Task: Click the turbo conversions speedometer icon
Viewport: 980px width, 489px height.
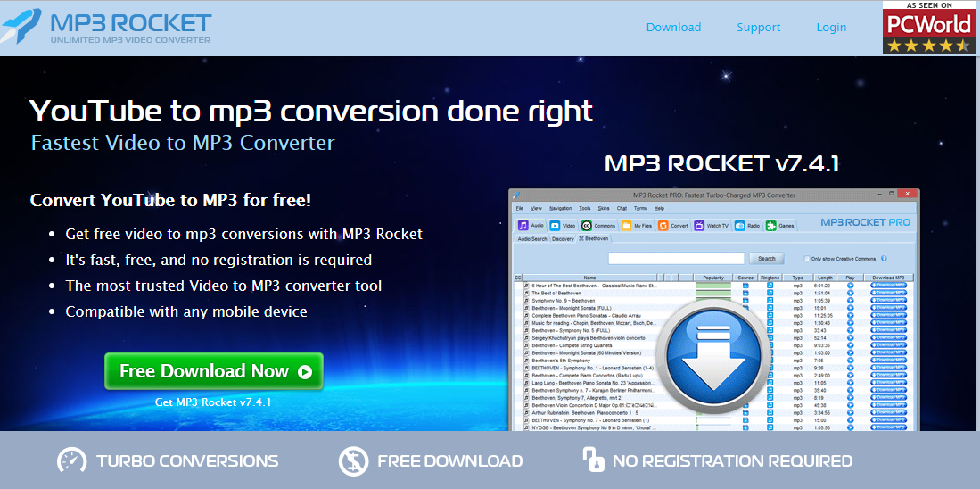Action: 72,460
